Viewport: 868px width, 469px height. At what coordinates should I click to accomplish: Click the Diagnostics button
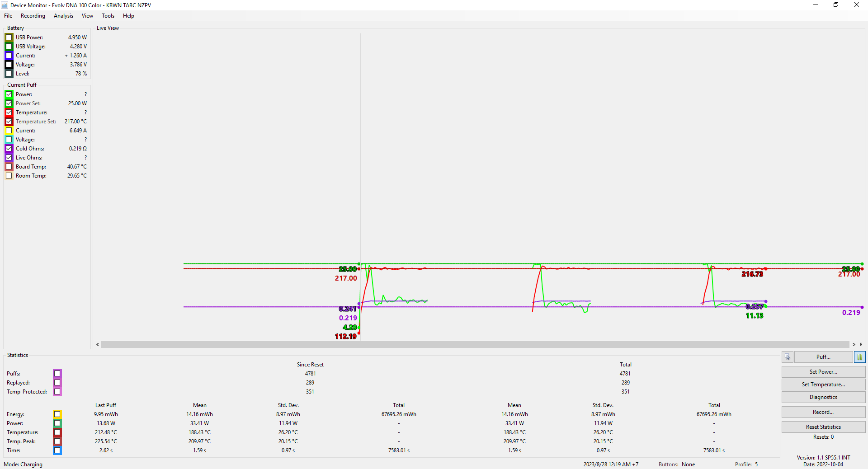[x=823, y=397]
